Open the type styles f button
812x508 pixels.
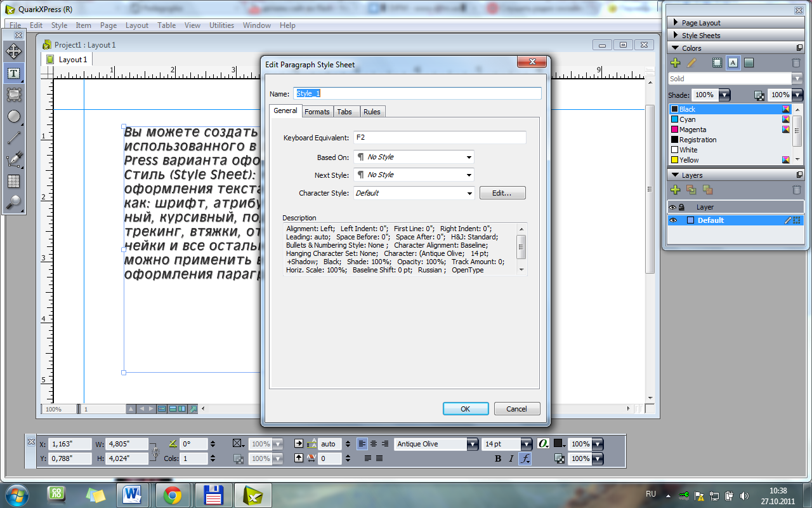click(x=525, y=458)
